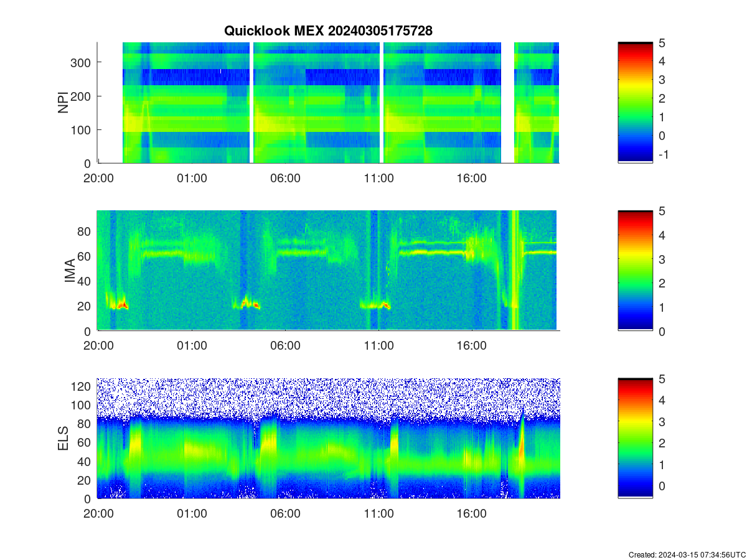This screenshot has height=560, width=747.
Task: Click the 16:00 tick under the NPI plot
Action: [472, 178]
